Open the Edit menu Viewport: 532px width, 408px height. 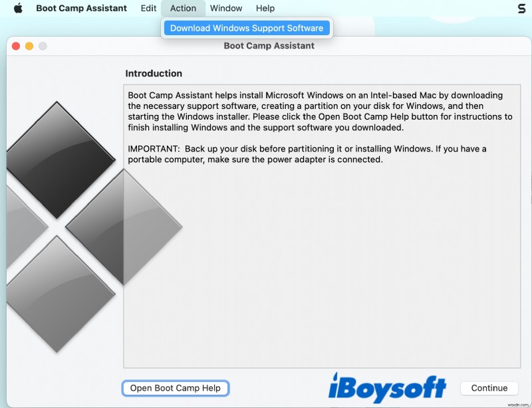pos(148,8)
